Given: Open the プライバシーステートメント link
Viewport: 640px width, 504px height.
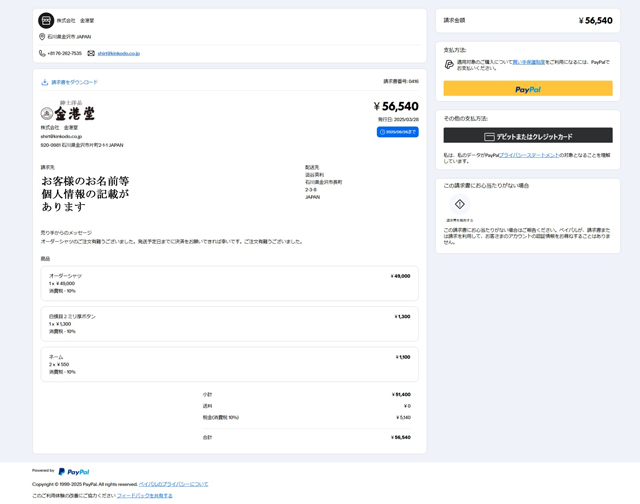Looking at the screenshot, I should tap(530, 155).
